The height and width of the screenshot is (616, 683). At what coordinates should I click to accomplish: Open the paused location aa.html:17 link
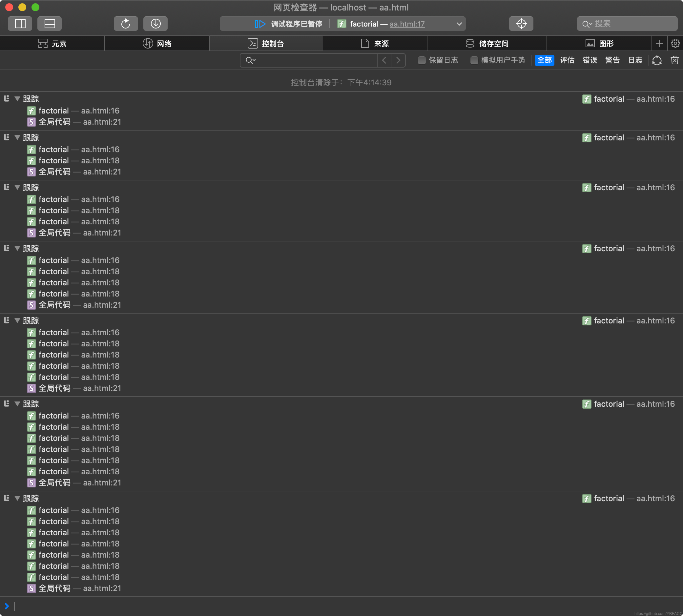[407, 24]
